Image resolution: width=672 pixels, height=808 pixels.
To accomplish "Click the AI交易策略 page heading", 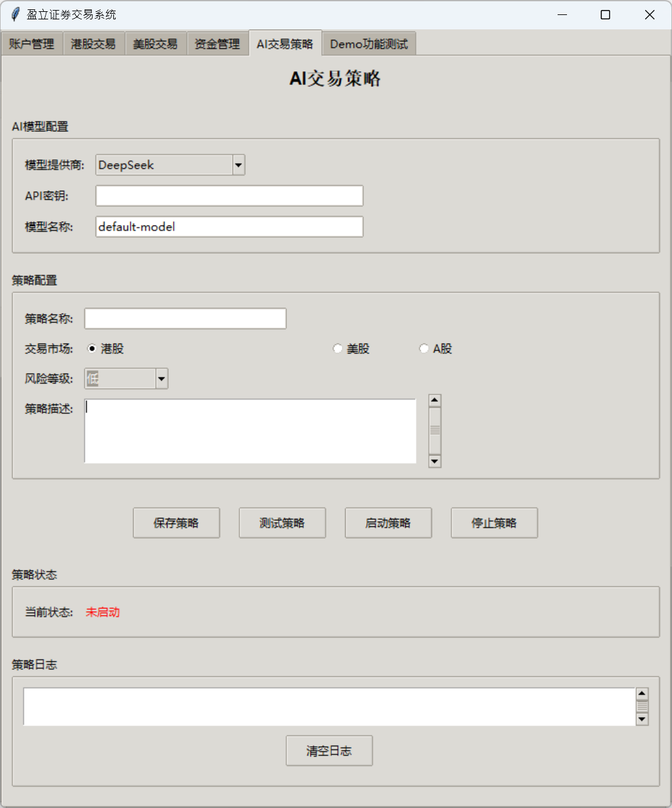I will (335, 79).
